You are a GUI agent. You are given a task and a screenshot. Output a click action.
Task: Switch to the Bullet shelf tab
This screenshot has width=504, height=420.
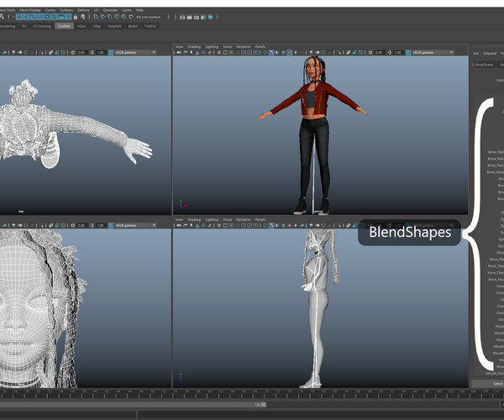click(133, 26)
